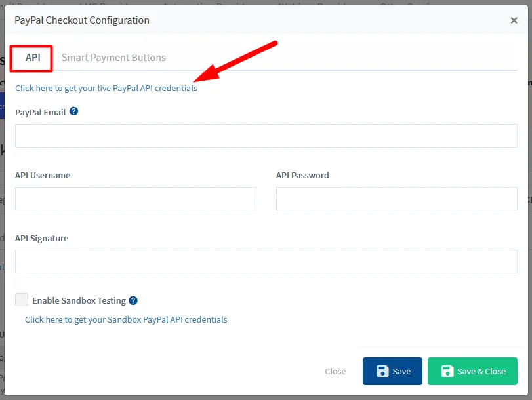This screenshot has width=532, height=400.
Task: Click the PayPal Email label
Action: point(41,113)
